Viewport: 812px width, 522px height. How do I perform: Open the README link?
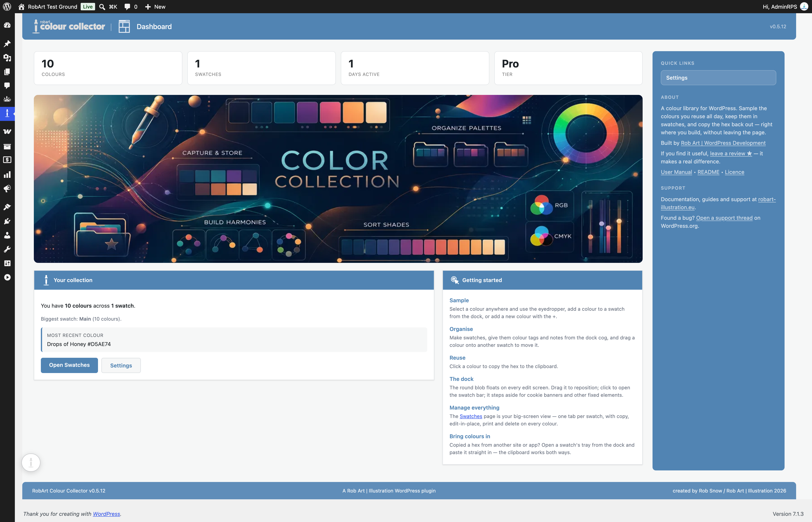[708, 172]
